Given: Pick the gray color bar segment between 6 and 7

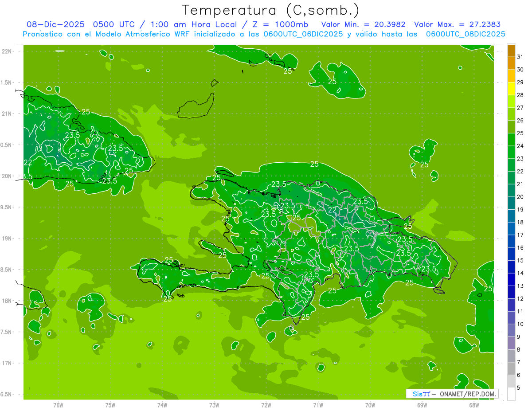Looking at the screenshot, I should tap(511, 369).
